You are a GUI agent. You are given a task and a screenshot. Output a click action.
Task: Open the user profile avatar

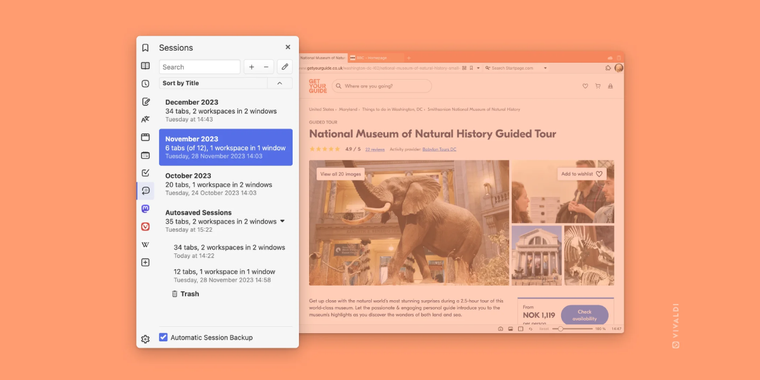[x=618, y=68]
